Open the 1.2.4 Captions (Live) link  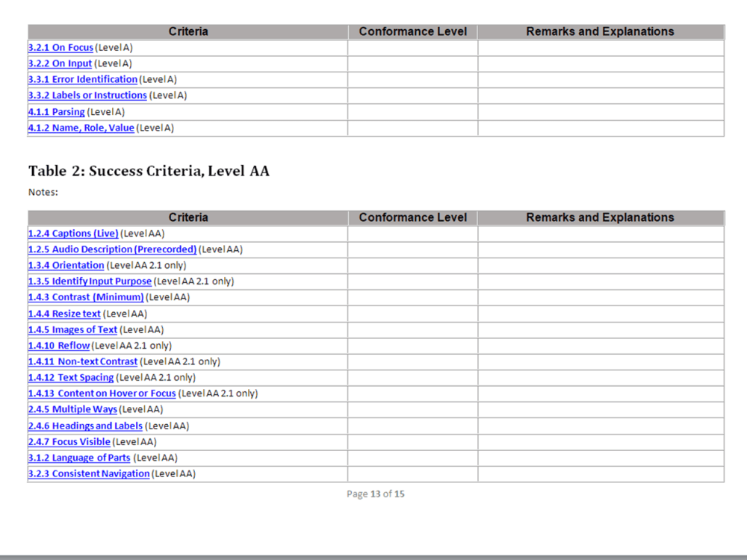(x=73, y=233)
